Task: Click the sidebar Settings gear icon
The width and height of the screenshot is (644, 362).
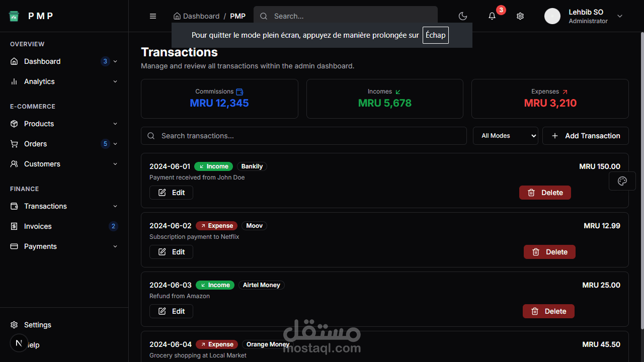Action: [x=14, y=325]
